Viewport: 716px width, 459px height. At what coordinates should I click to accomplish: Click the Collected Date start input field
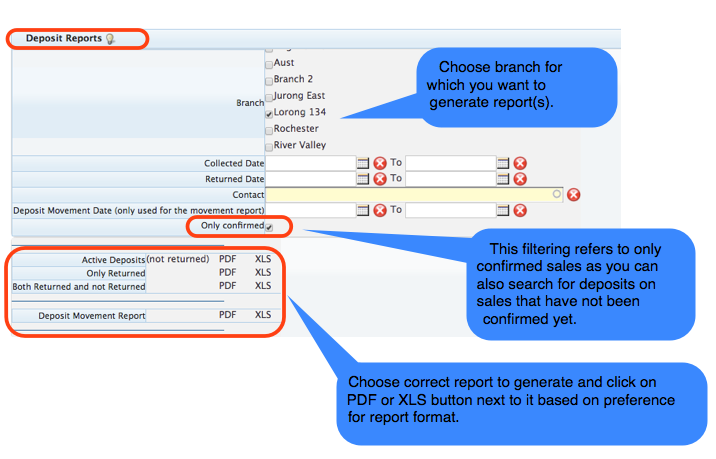pos(311,163)
